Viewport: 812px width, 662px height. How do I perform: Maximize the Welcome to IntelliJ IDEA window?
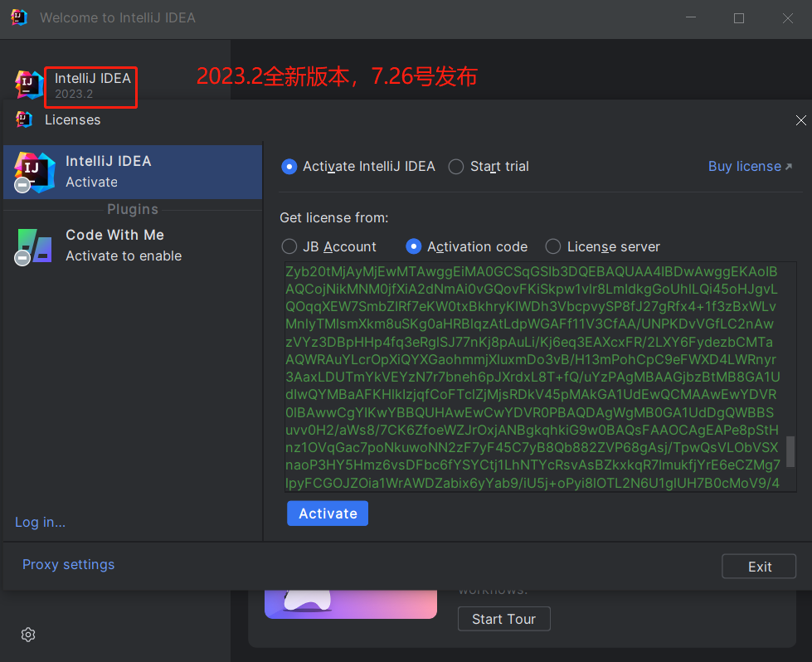coord(739,18)
